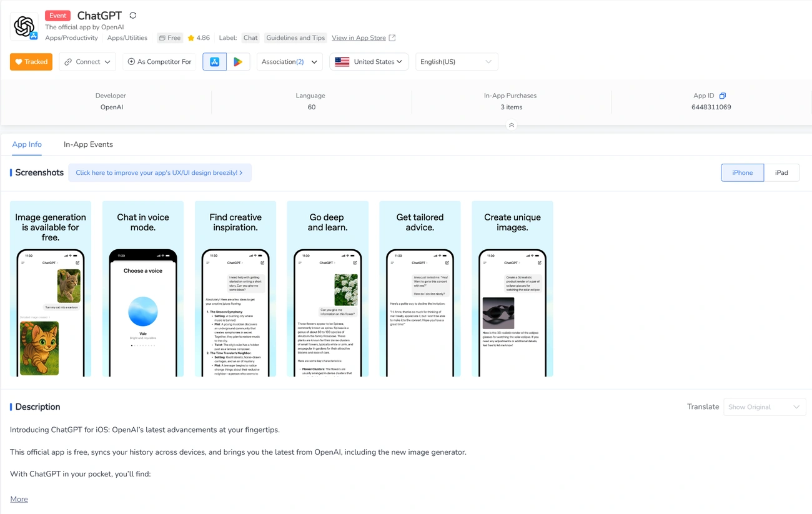Viewport: 812px width, 514px height.
Task: Switch screenshots view to iPad
Action: click(782, 172)
